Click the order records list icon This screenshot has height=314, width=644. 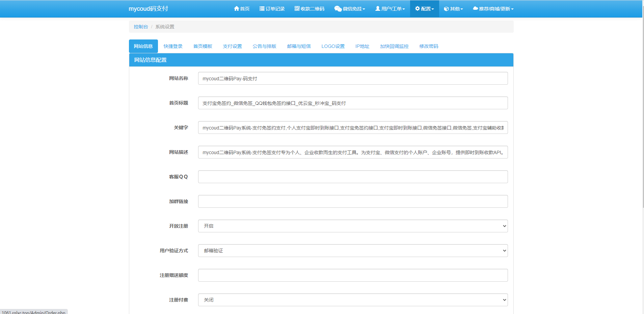[262, 9]
